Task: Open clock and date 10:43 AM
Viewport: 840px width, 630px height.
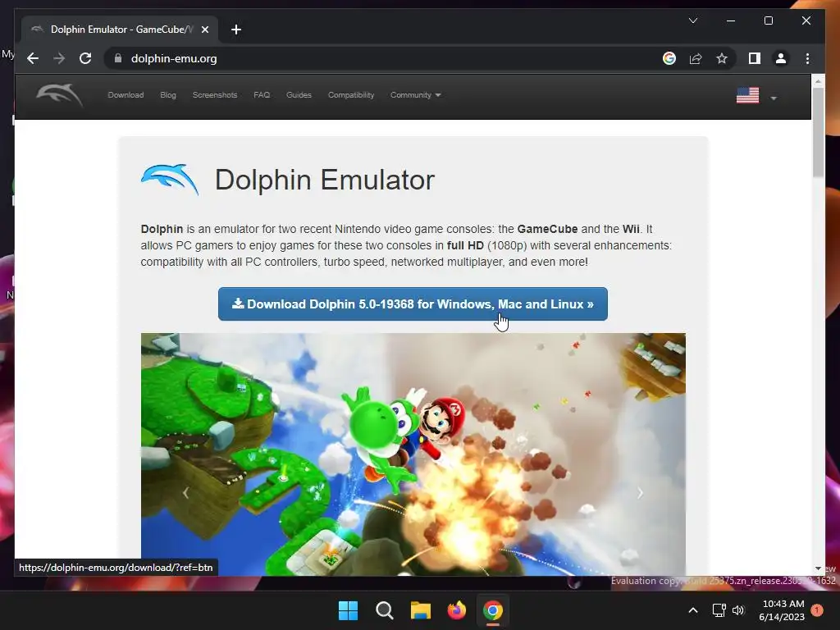Action: tap(782, 610)
